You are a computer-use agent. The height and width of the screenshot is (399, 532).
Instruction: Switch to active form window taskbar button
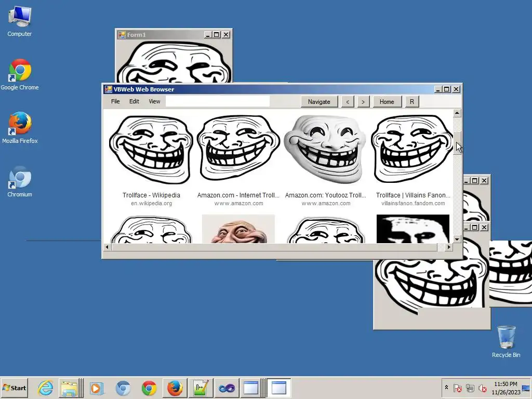[279, 388]
